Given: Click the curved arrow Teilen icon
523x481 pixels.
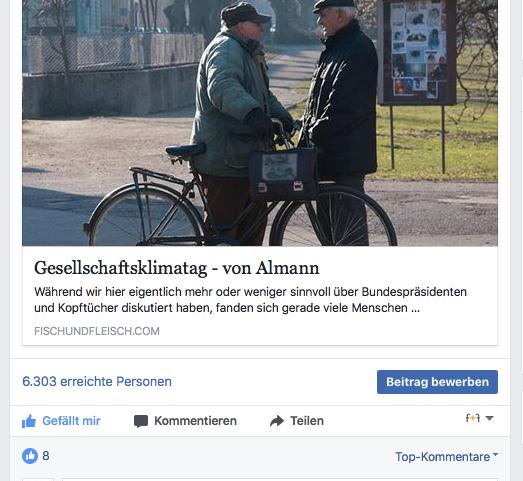Looking at the screenshot, I should coord(277,421).
